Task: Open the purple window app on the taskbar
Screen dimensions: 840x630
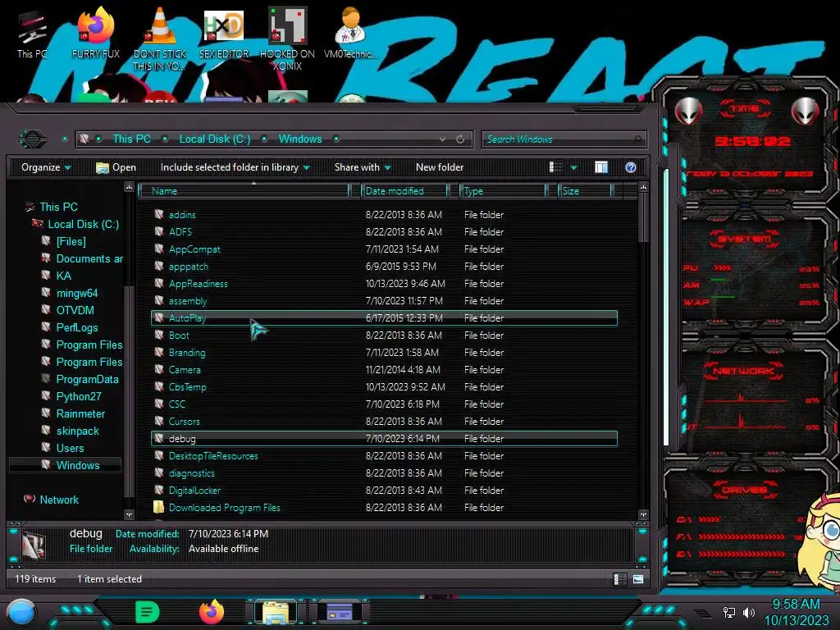Action: (340, 612)
